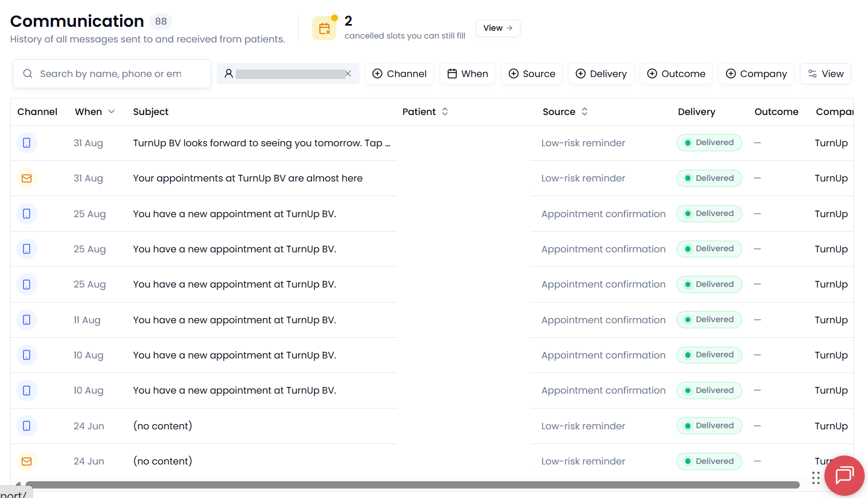Open the Company filter

[756, 74]
